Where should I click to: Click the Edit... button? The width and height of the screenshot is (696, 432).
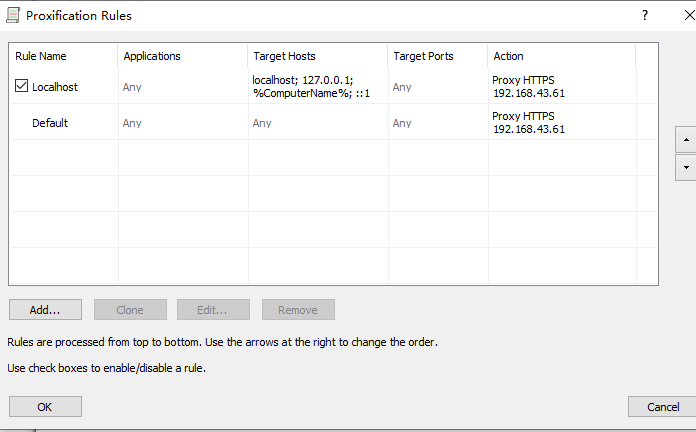[x=213, y=309]
